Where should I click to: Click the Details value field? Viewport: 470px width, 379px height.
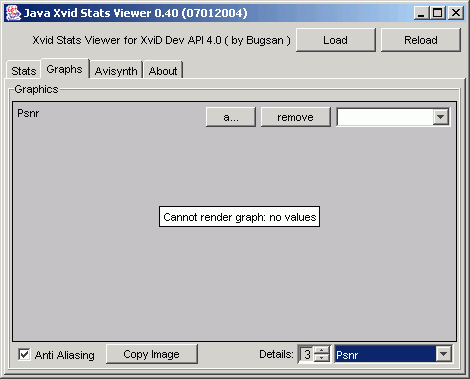(x=307, y=354)
